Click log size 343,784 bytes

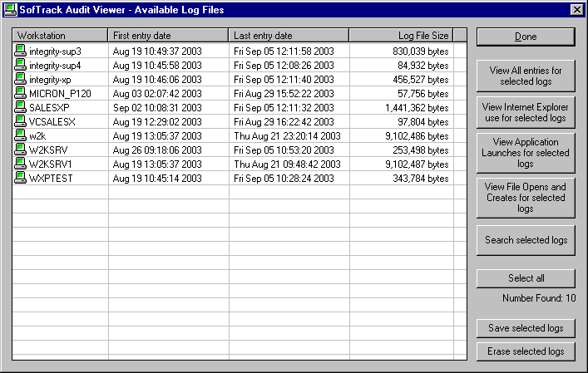pyautogui.click(x=420, y=179)
